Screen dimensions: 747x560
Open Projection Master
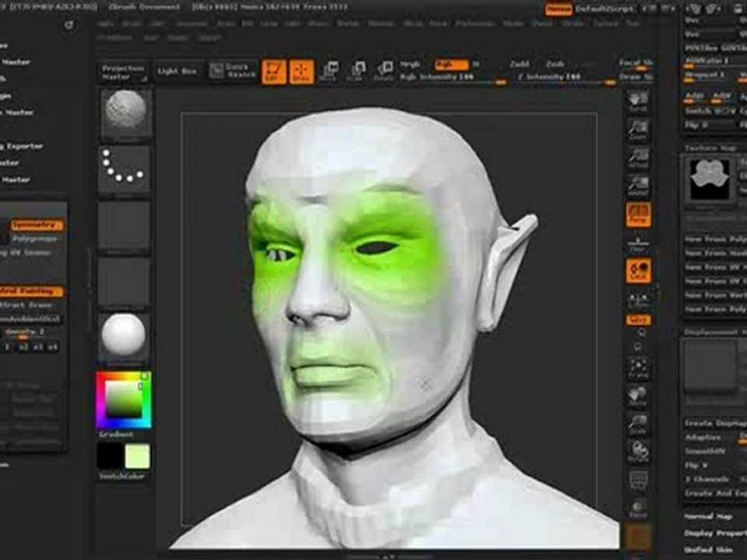coord(124,72)
